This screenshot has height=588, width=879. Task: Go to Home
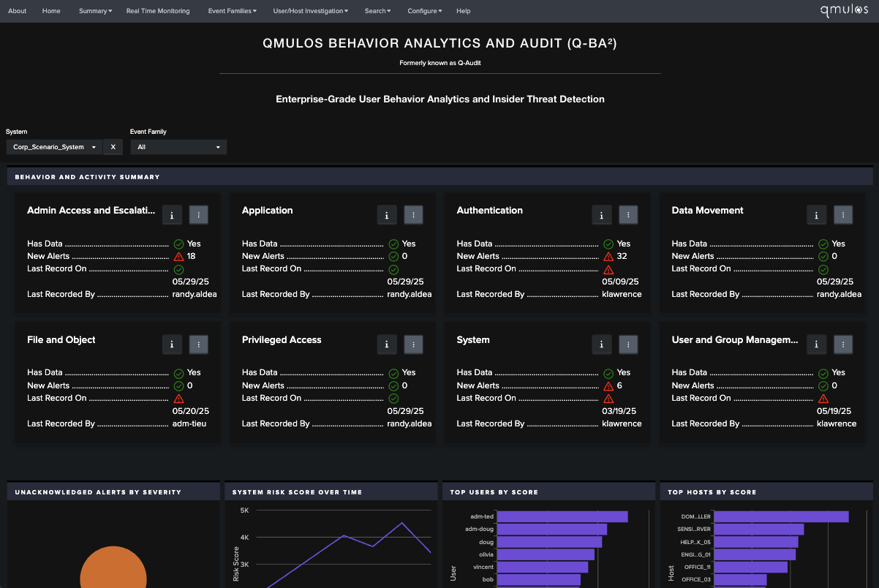pyautogui.click(x=51, y=11)
